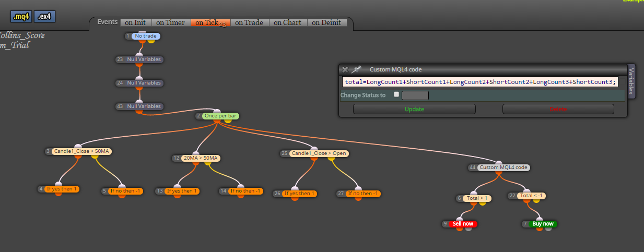Select the red Sell now block

click(x=463, y=224)
